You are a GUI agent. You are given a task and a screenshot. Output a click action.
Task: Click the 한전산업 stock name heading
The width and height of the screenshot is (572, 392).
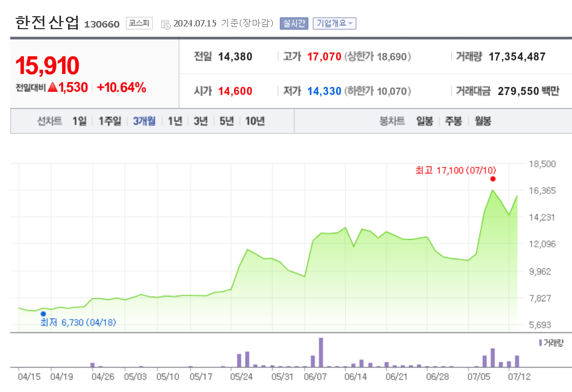click(47, 23)
